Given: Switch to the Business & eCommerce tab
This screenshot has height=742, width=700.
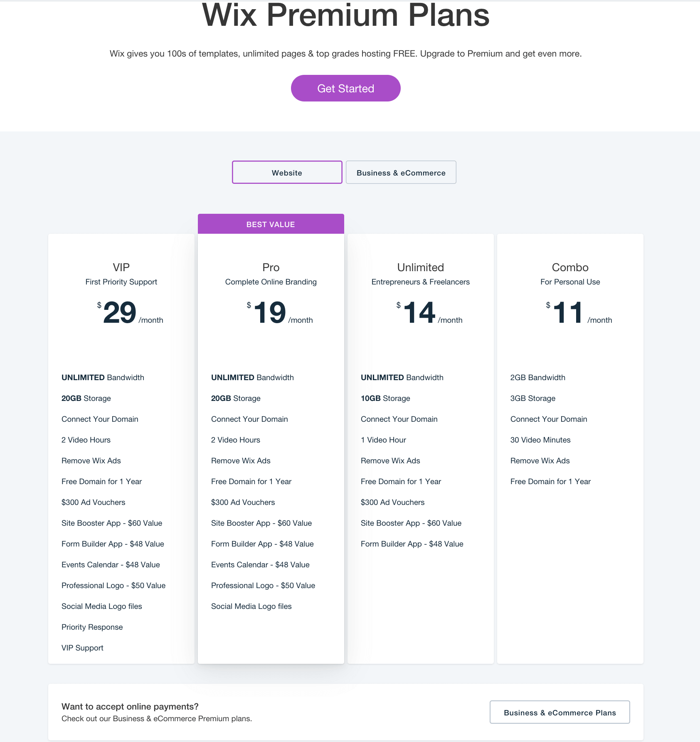Looking at the screenshot, I should (401, 172).
